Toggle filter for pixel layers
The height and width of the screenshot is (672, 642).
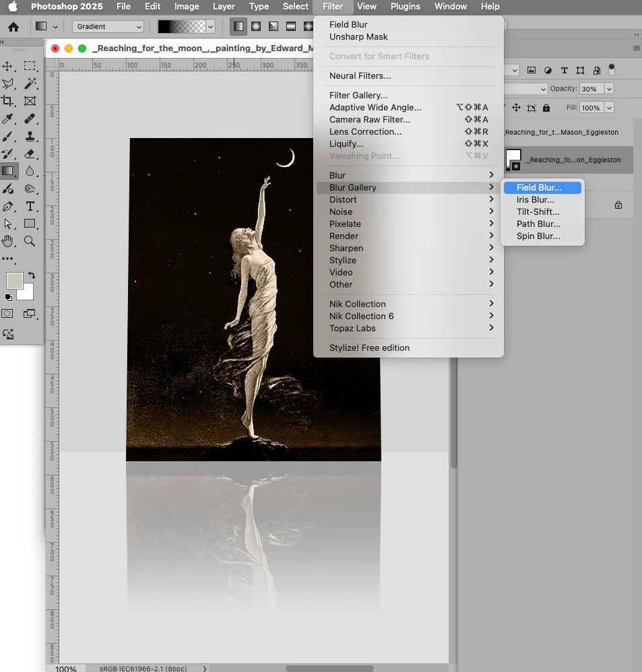532,70
